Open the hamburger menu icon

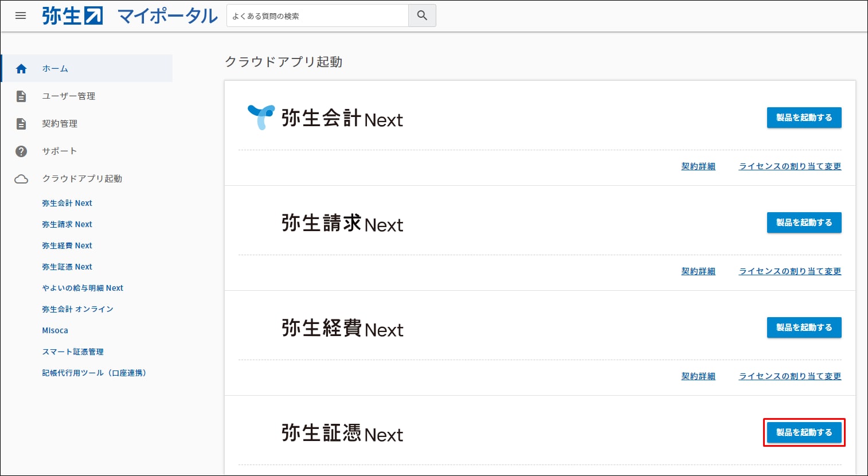pyautogui.click(x=21, y=15)
